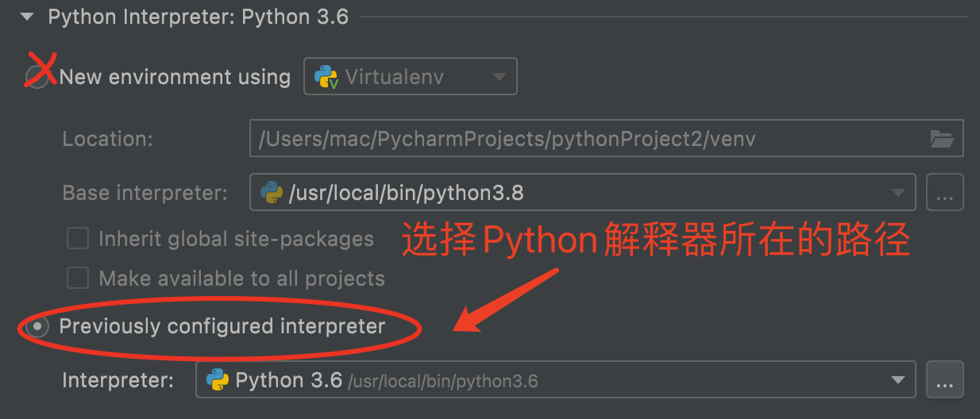This screenshot has width=980, height=419.
Task: Click the Python Interpreter: Python 3.6 header
Action: tap(199, 17)
